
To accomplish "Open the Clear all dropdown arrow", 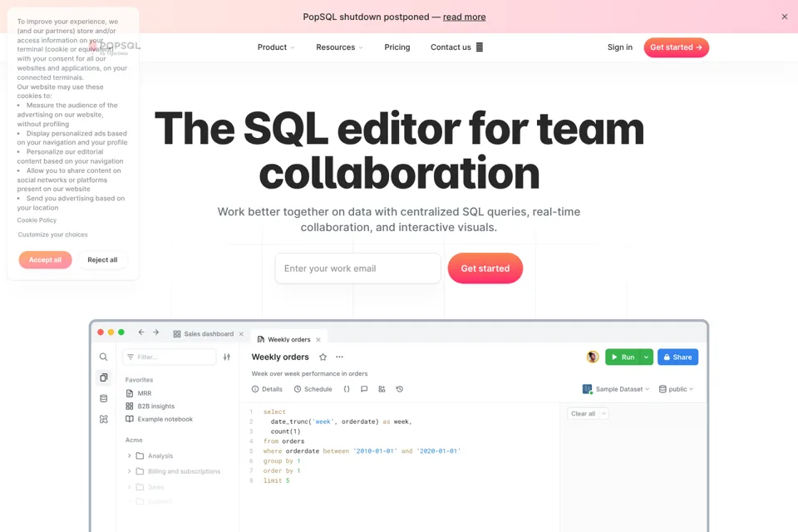I will click(603, 413).
